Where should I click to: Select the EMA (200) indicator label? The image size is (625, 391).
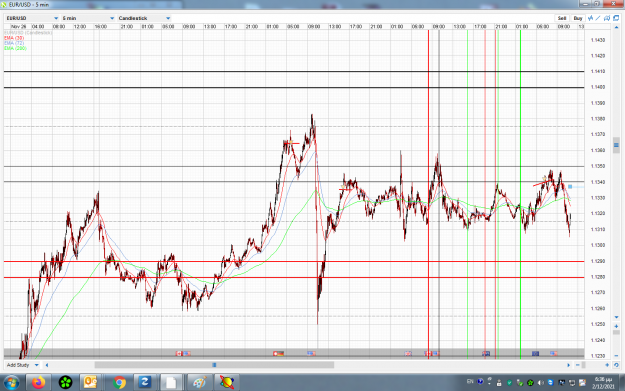click(15, 48)
